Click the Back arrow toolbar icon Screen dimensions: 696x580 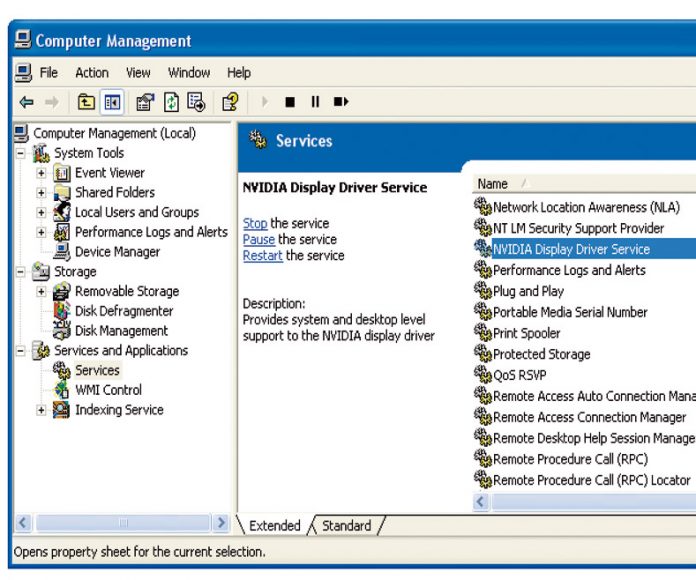pos(24,100)
